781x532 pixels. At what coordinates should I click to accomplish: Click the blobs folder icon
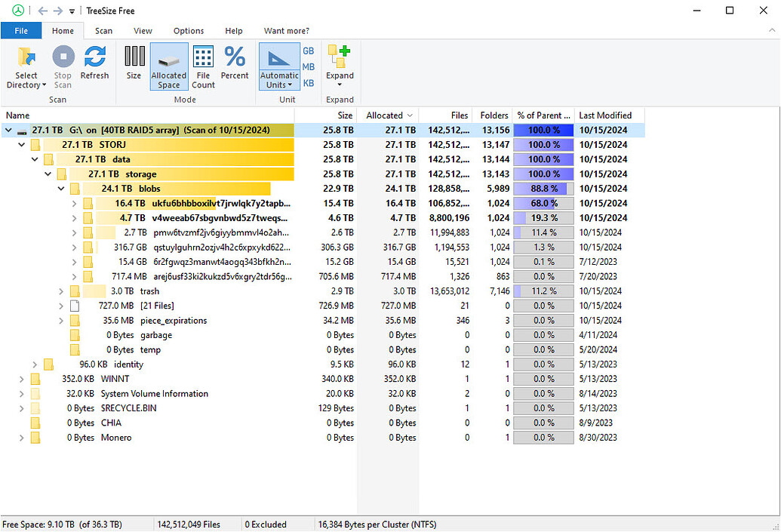pos(75,189)
